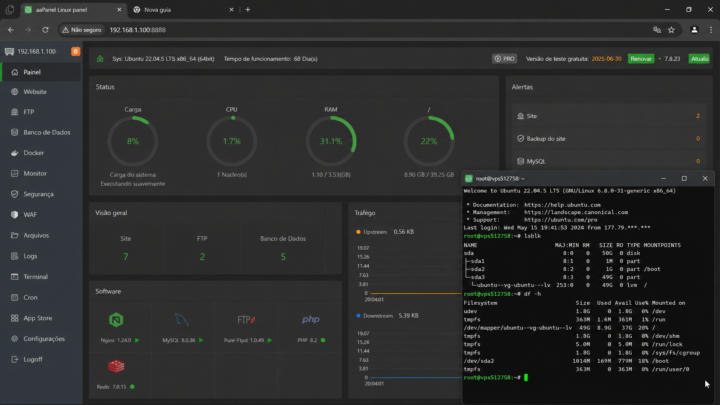Click the green Renovar button
720x405 pixels.
641,59
